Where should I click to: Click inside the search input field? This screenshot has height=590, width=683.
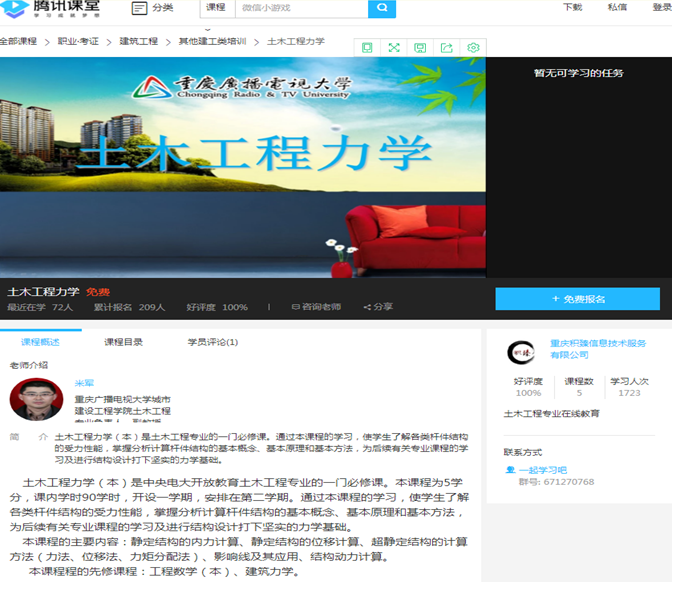[300, 8]
